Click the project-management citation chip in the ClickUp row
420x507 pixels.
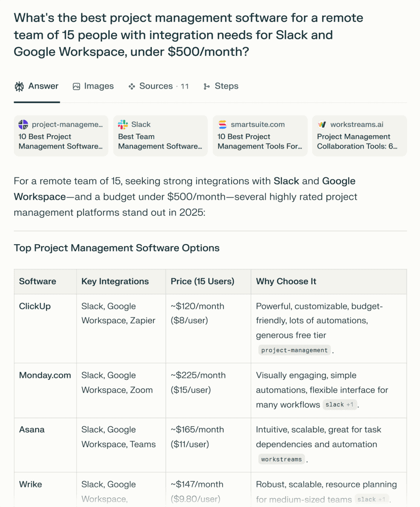(295, 350)
